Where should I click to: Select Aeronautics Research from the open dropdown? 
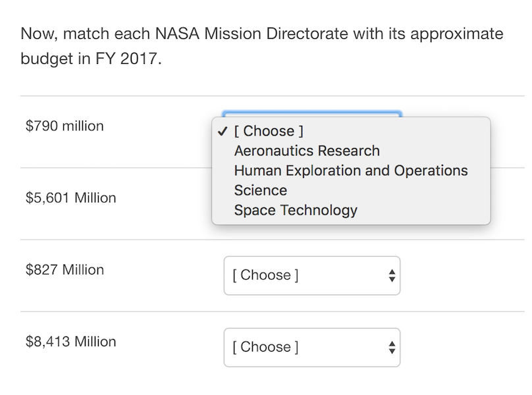306,151
